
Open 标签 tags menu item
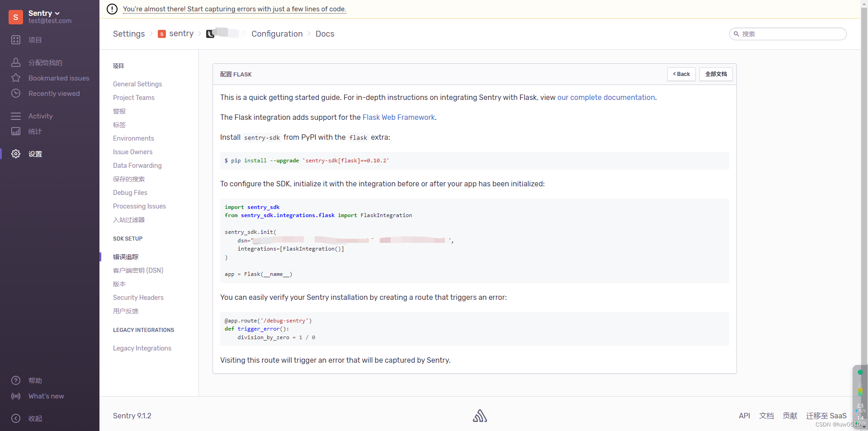(119, 125)
